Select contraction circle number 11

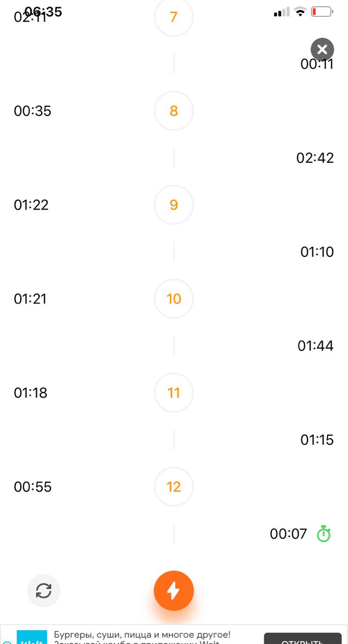click(174, 393)
